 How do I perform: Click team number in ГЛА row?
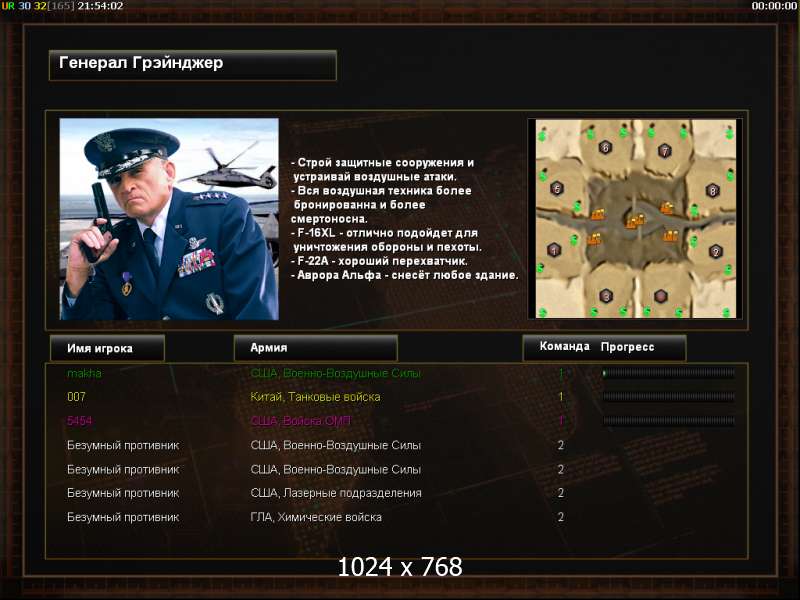point(561,517)
